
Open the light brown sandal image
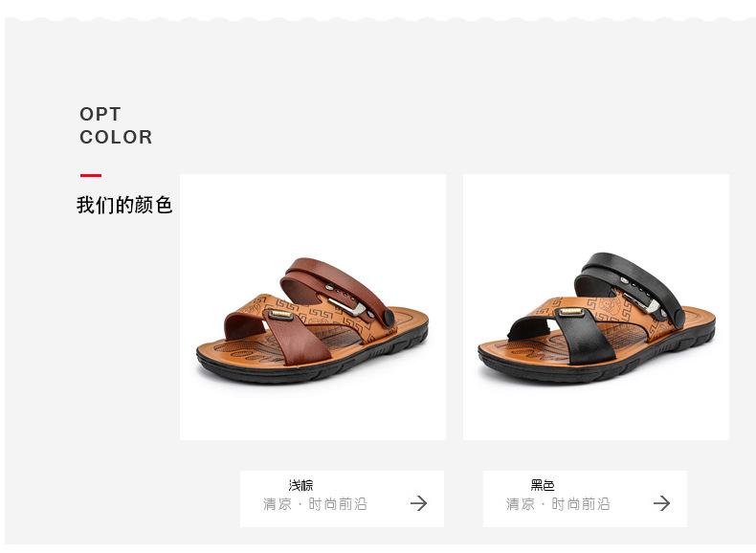[x=312, y=306]
